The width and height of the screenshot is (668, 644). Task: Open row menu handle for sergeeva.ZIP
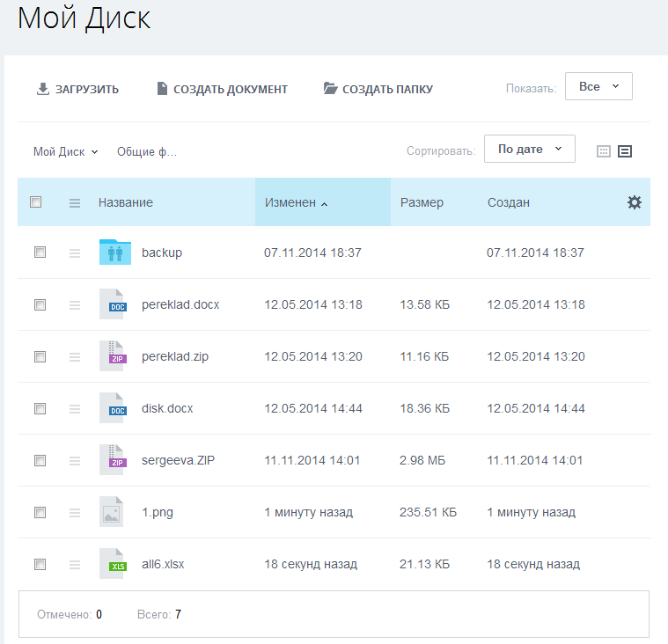75,461
